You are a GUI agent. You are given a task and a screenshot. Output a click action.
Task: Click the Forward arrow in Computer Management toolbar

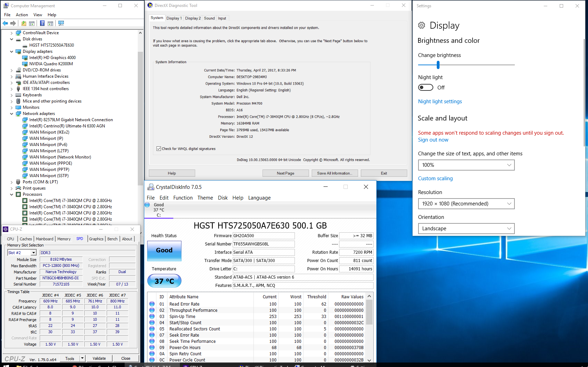point(13,23)
